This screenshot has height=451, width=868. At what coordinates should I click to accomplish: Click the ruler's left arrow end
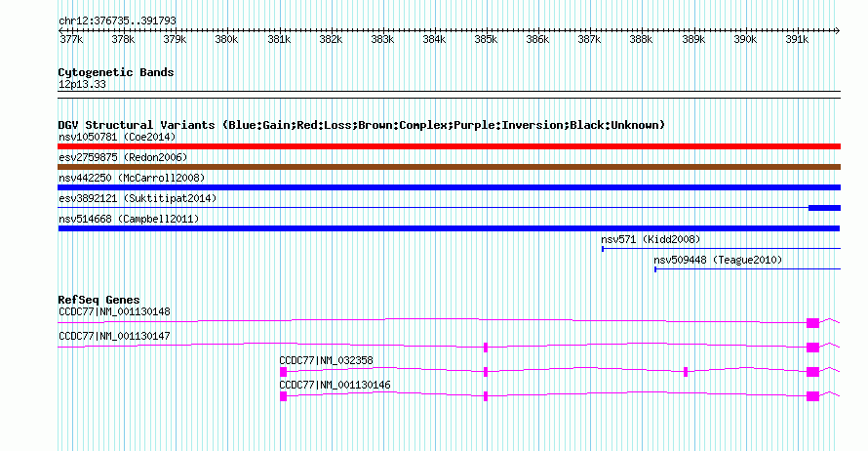tap(60, 30)
